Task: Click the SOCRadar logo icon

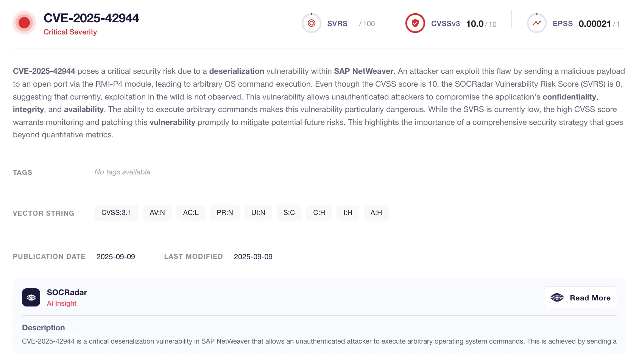Action: (x=31, y=297)
